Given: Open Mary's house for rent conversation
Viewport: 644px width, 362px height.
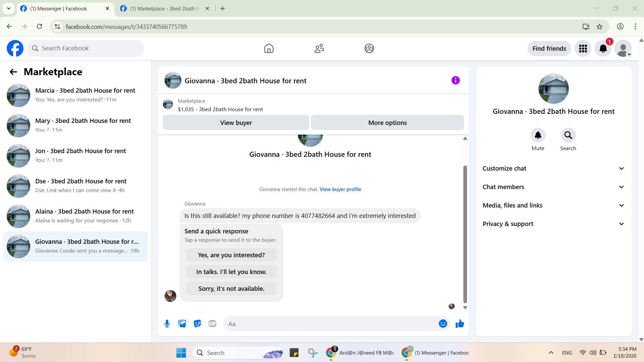Looking at the screenshot, I should point(76,126).
